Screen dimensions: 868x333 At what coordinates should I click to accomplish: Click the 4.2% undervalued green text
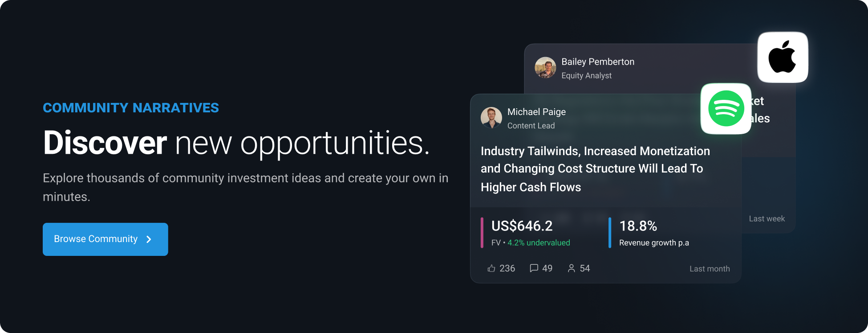coord(539,243)
